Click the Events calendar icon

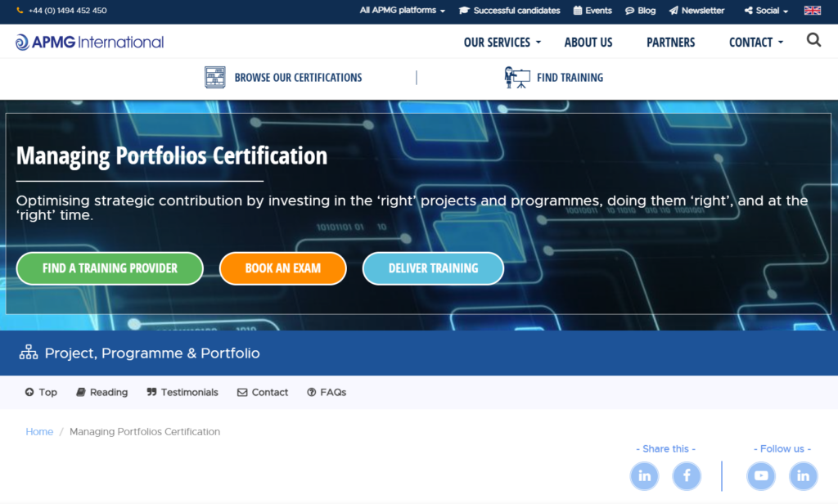[578, 11]
